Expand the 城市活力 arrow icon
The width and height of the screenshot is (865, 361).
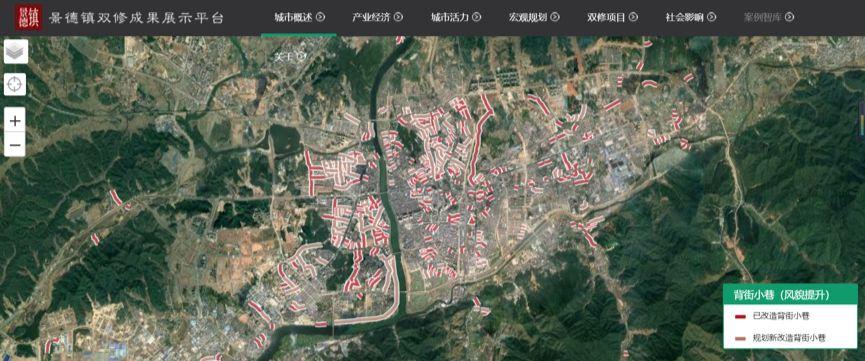(477, 17)
